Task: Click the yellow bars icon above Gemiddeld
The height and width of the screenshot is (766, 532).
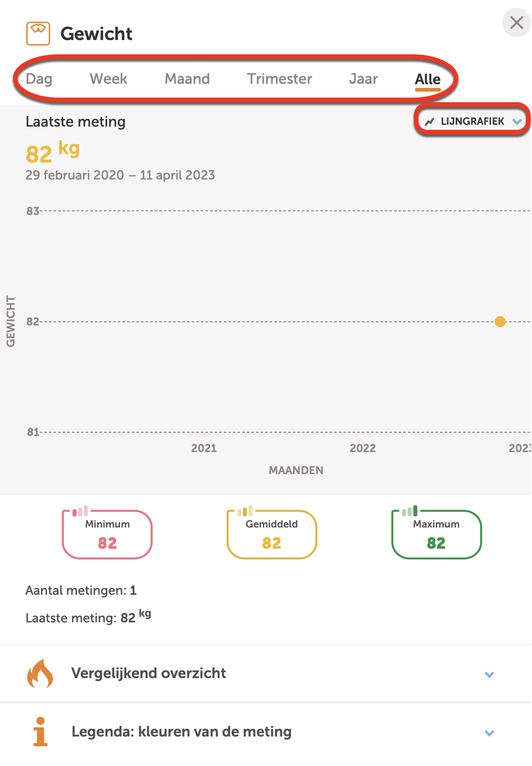Action: click(245, 511)
